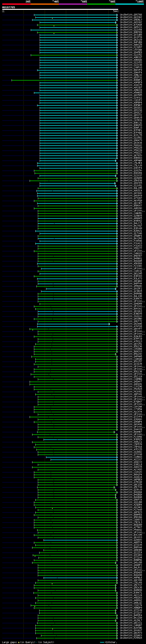Image resolution: width=146 pixels, height=644 pixels.
Task: Select the UniRef100_Q947K5 label
Action: [131, 183]
